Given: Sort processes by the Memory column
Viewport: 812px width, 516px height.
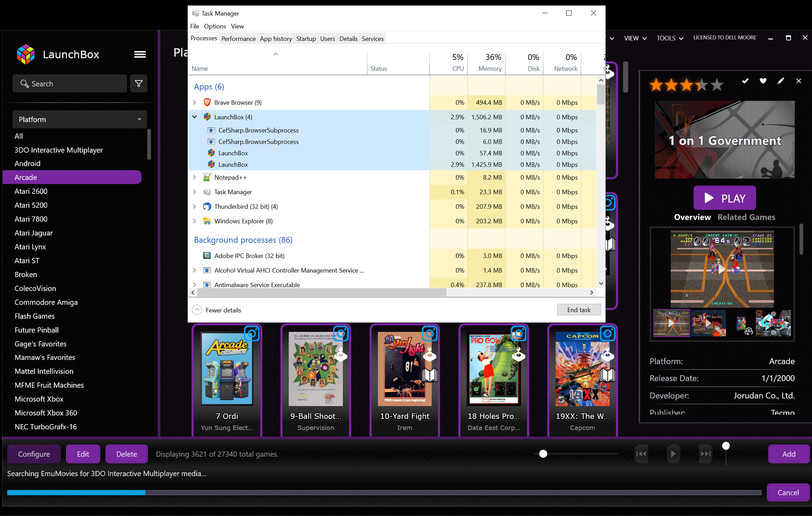Looking at the screenshot, I should (487, 63).
